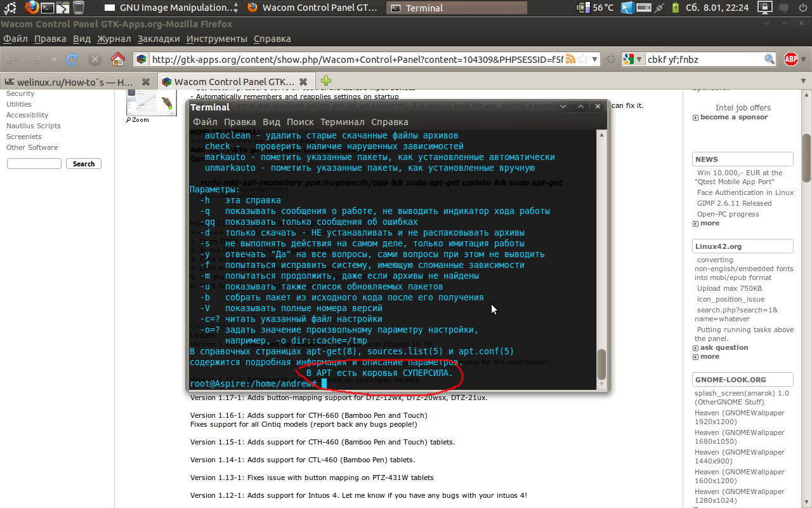This screenshot has width=812, height=508.
Task: Open the URL history dropdown arrow
Action: point(594,59)
